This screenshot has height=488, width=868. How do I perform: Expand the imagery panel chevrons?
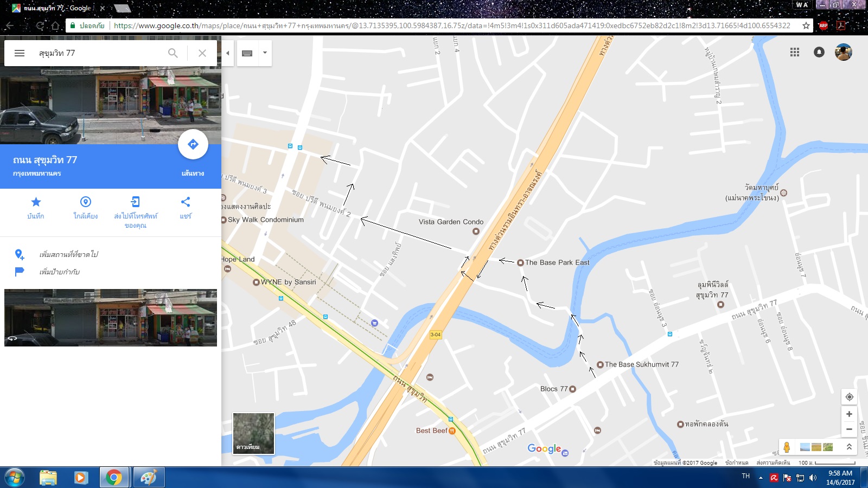coord(849,447)
